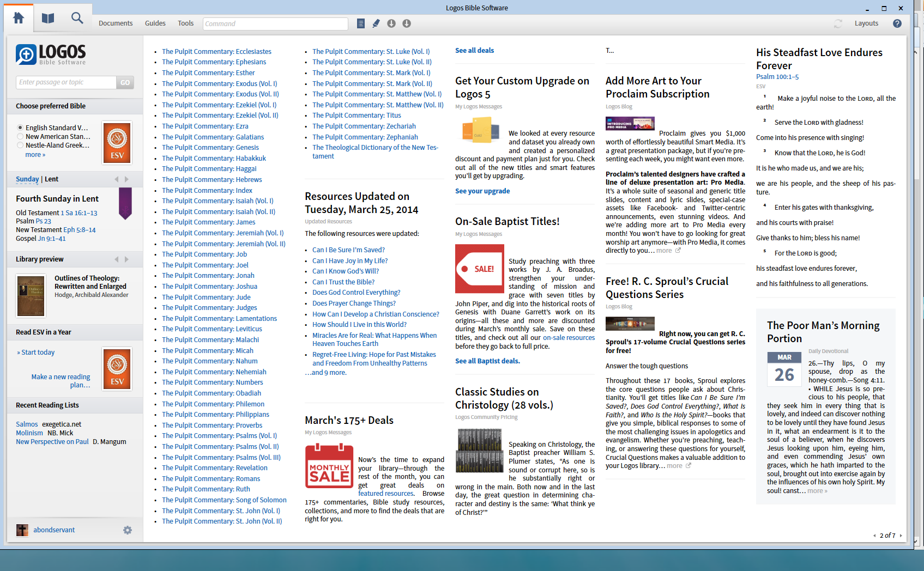Click 'See all deals' link
The width and height of the screenshot is (924, 571).
(474, 51)
